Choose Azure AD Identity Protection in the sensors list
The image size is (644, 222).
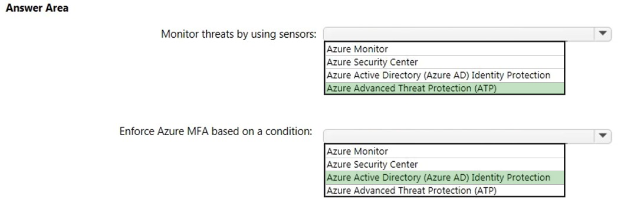pyautogui.click(x=445, y=75)
